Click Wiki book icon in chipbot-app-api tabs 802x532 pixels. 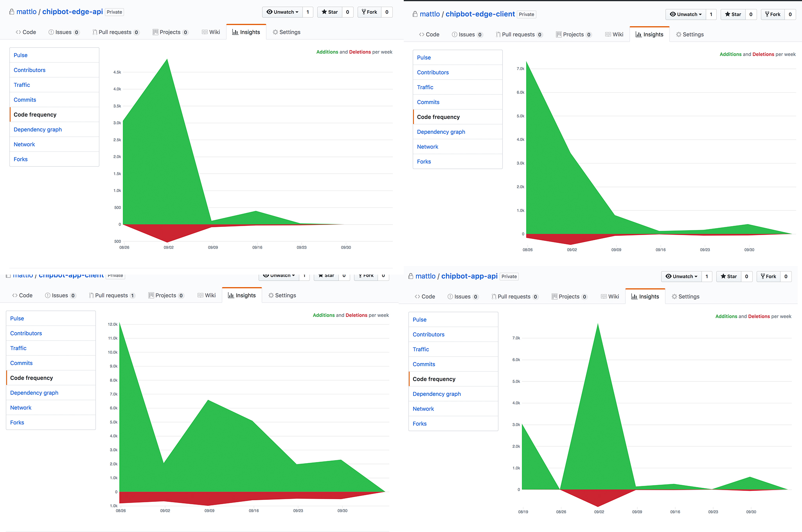(604, 297)
